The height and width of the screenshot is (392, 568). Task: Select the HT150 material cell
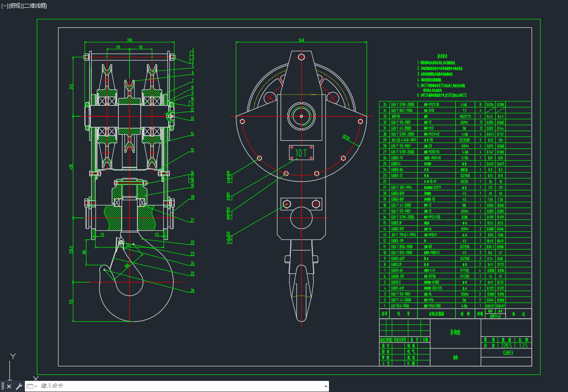tap(464, 270)
